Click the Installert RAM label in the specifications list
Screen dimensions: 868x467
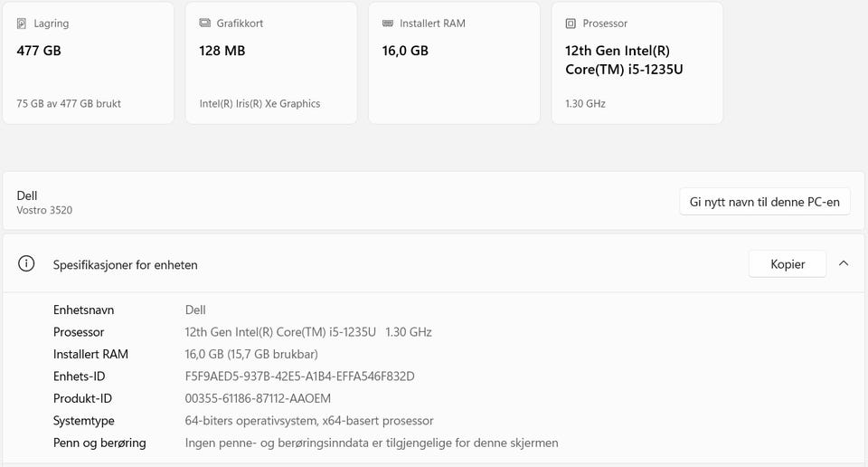(90, 354)
